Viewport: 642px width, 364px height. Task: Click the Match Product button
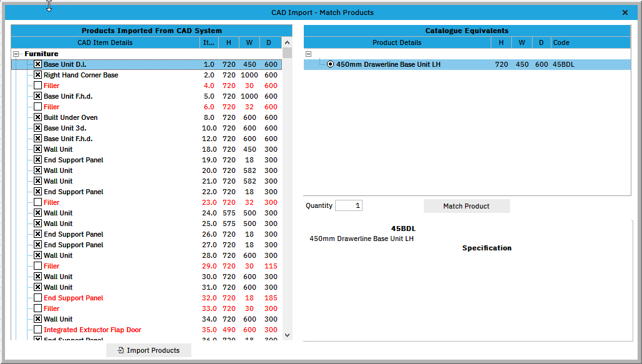pos(466,206)
